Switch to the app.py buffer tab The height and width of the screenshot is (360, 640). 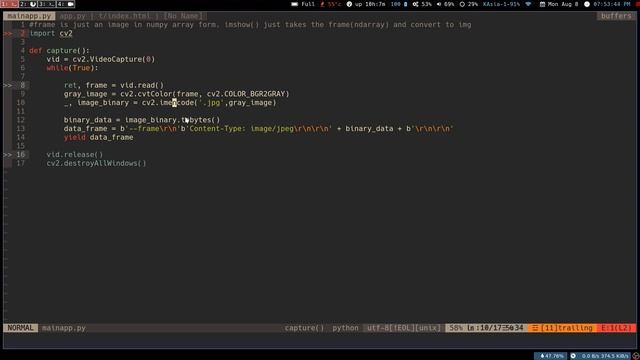pos(72,16)
